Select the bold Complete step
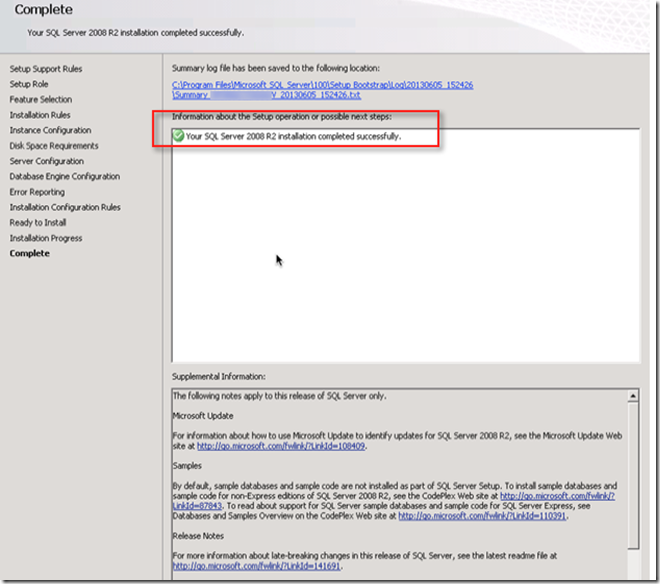This screenshot has height=584, width=660. 29,253
